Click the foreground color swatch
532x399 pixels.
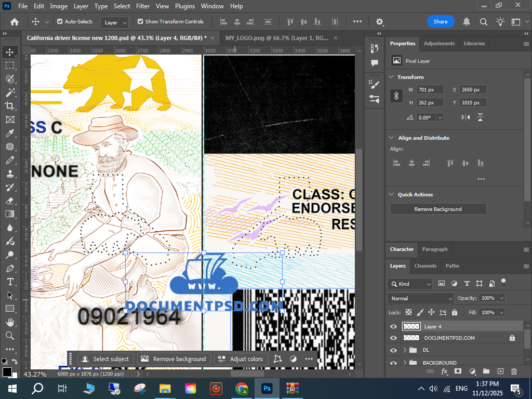click(x=7, y=371)
